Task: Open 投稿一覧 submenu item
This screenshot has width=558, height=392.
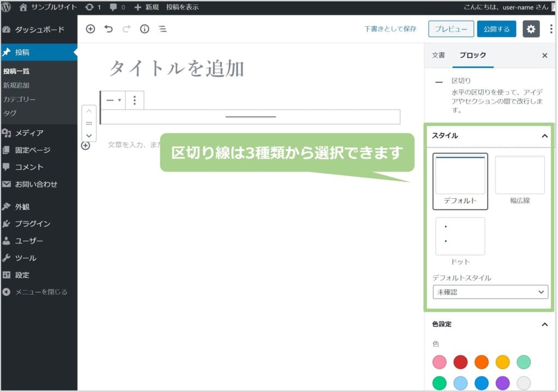Action: click(x=16, y=71)
